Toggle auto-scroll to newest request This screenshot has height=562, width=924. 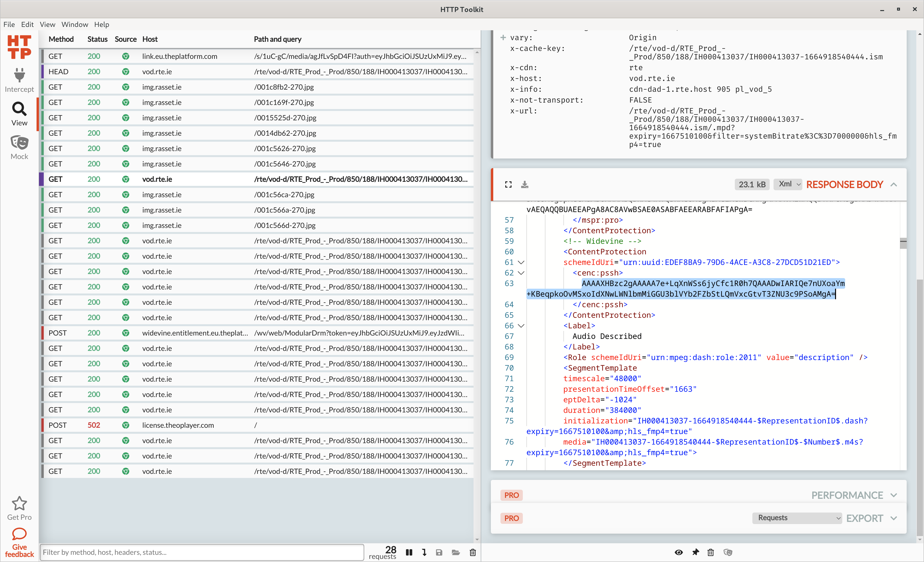pyautogui.click(x=424, y=552)
